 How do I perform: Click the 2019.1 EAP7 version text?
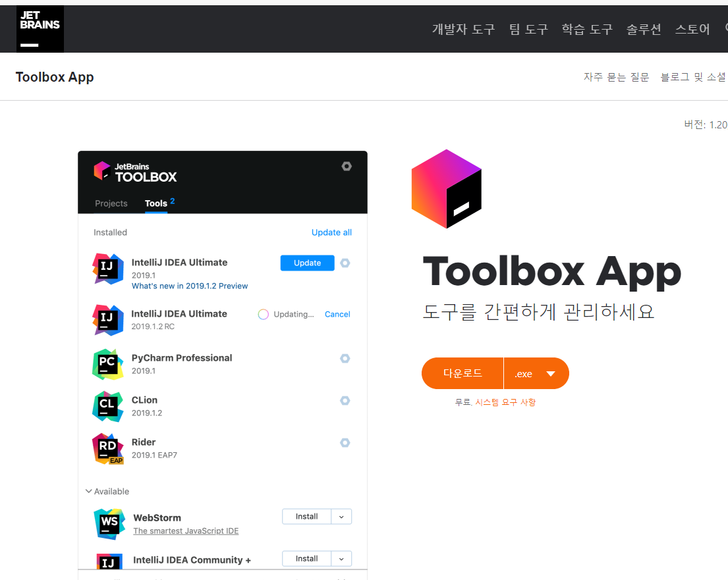click(154, 455)
